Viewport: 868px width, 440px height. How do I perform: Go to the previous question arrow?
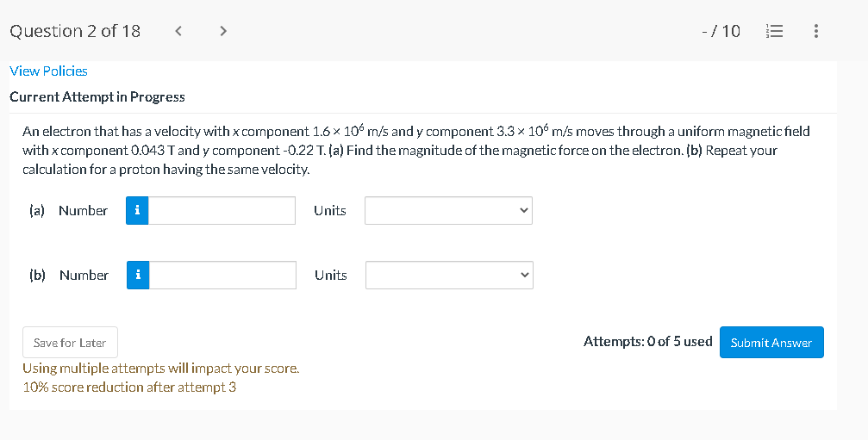178,31
